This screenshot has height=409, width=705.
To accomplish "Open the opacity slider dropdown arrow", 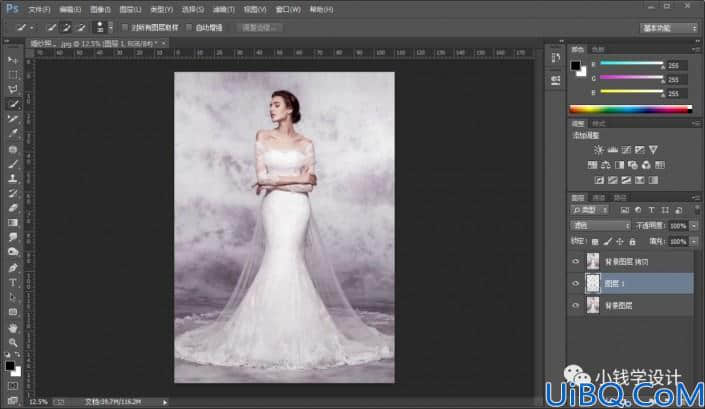I will tap(694, 226).
